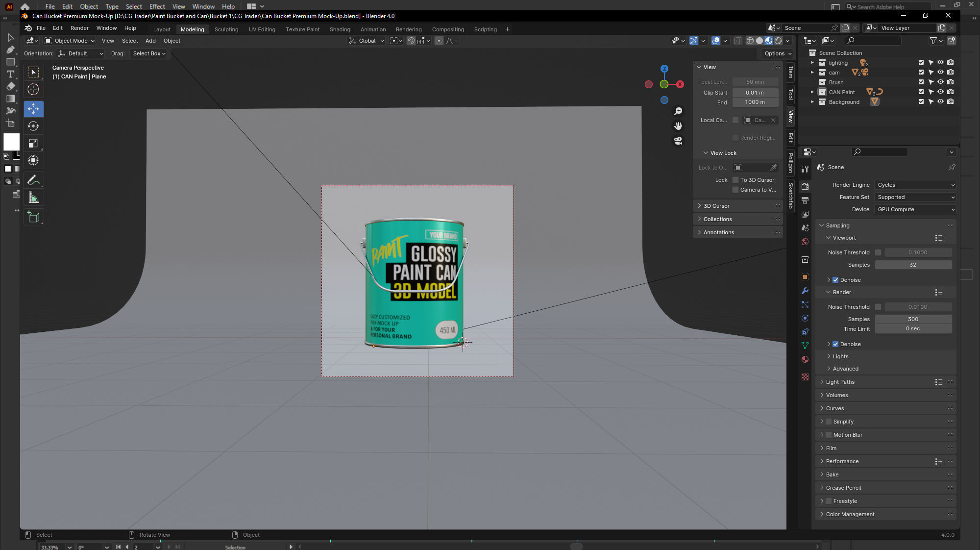The height and width of the screenshot is (550, 980).
Task: Select the Type tool in Illustrator toolbar
Action: point(10,74)
